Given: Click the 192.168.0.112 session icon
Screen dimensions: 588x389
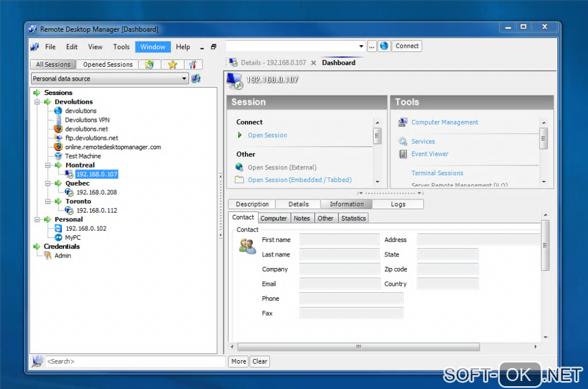Looking at the screenshot, I should click(69, 210).
